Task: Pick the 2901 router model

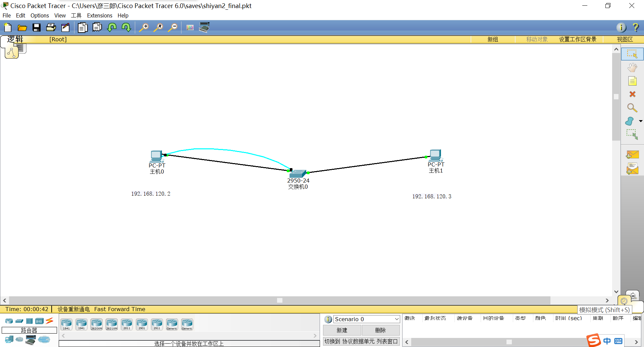Action: [142, 324]
